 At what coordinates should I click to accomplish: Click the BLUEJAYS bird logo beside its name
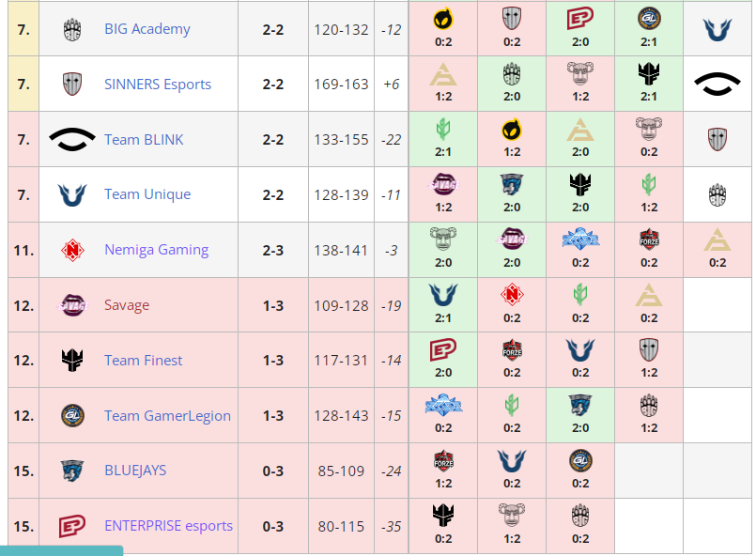tap(72, 471)
